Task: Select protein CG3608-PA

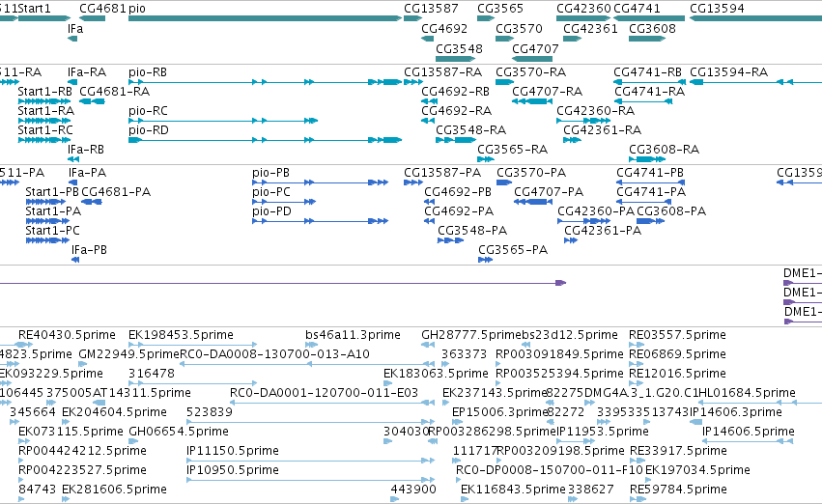Action: click(x=651, y=222)
